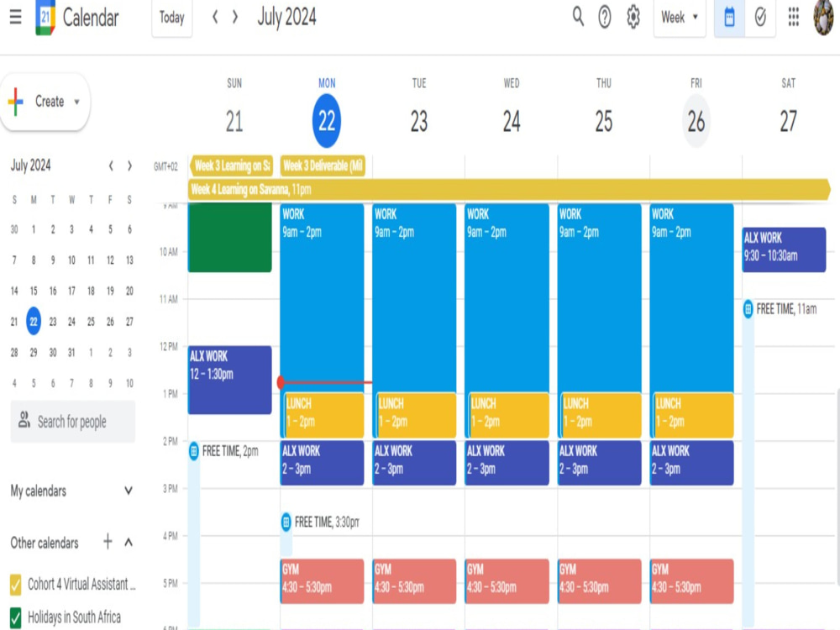
Task: Select Monday 22 day header
Action: coord(327,121)
